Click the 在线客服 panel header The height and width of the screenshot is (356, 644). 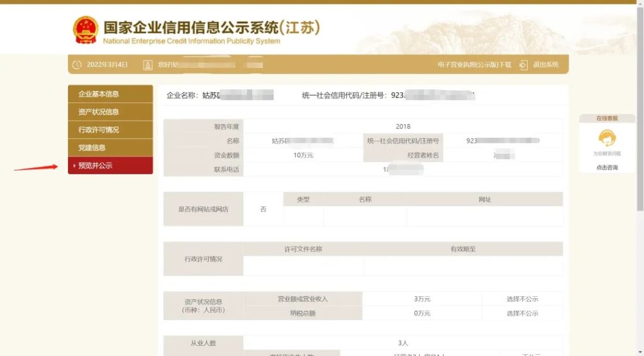[x=606, y=118]
